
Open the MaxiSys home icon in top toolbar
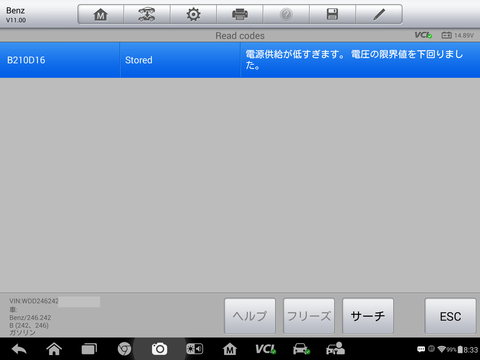click(101, 14)
